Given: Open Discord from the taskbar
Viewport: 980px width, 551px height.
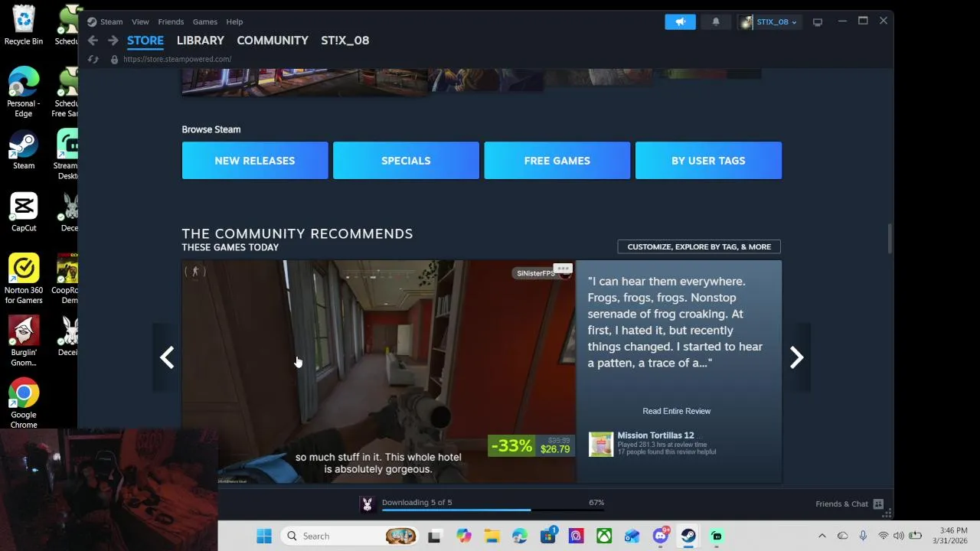Looking at the screenshot, I should coord(661,536).
